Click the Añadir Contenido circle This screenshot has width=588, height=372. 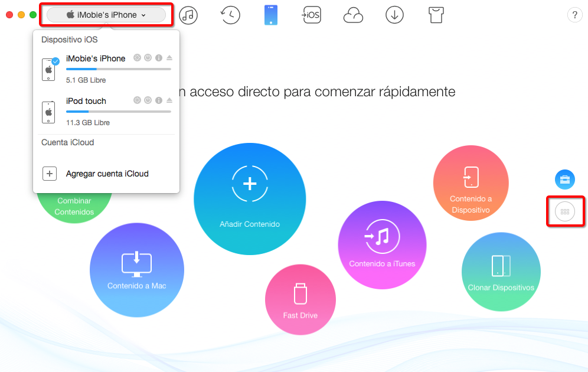tap(250, 199)
